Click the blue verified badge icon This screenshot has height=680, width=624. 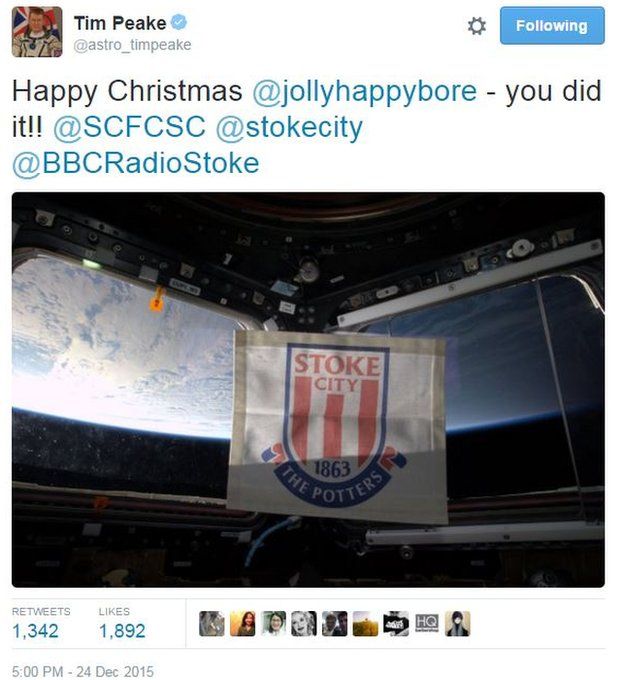(x=179, y=22)
